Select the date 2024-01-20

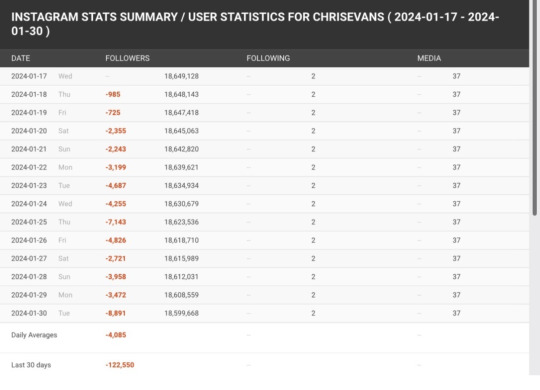click(29, 131)
